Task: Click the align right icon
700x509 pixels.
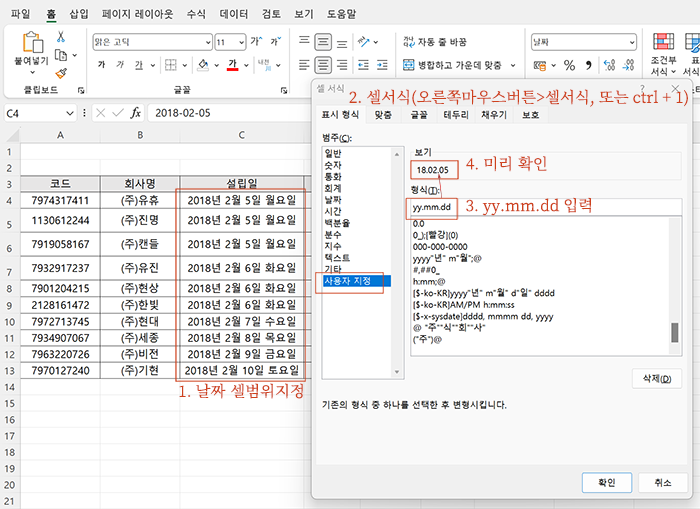Action: (342, 65)
